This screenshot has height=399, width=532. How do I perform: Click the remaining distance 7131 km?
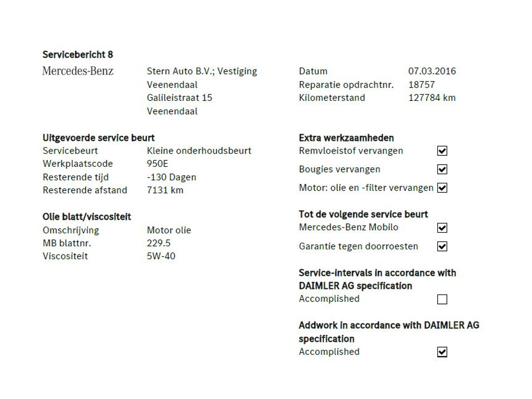click(x=165, y=190)
